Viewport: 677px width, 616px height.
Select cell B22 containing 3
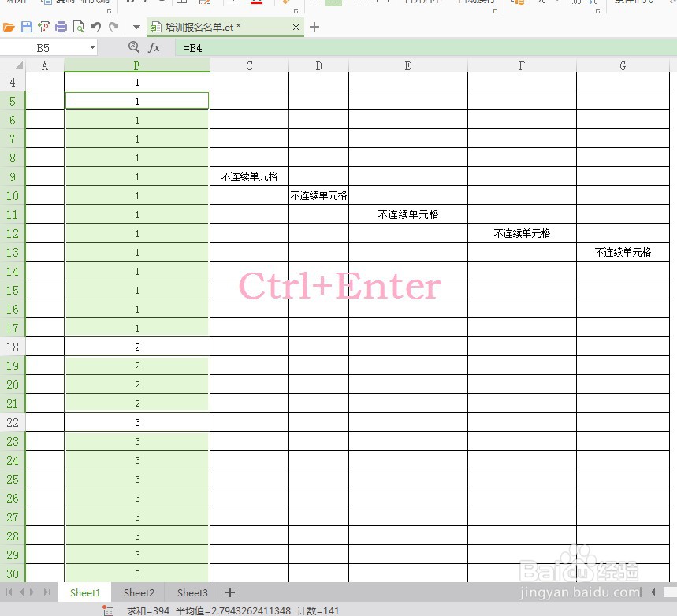(137, 422)
